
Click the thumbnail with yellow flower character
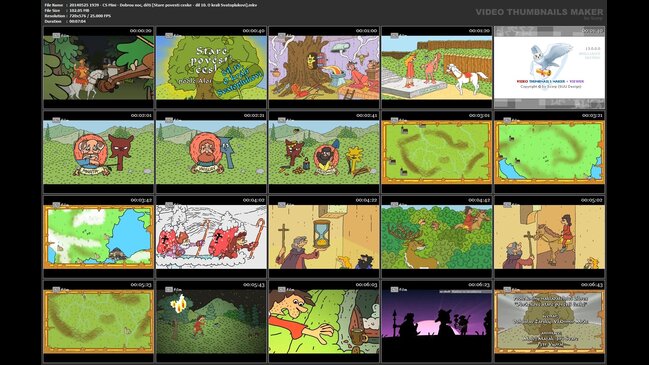(324, 152)
